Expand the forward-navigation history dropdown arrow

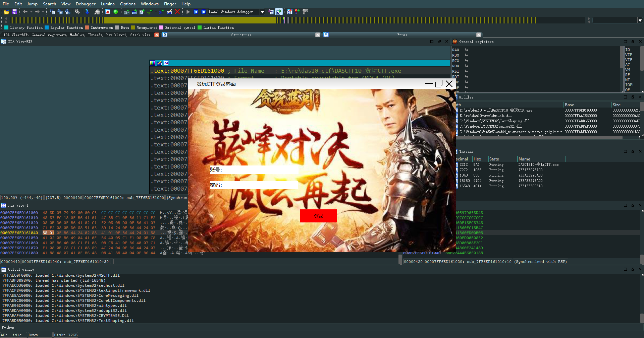pos(43,12)
